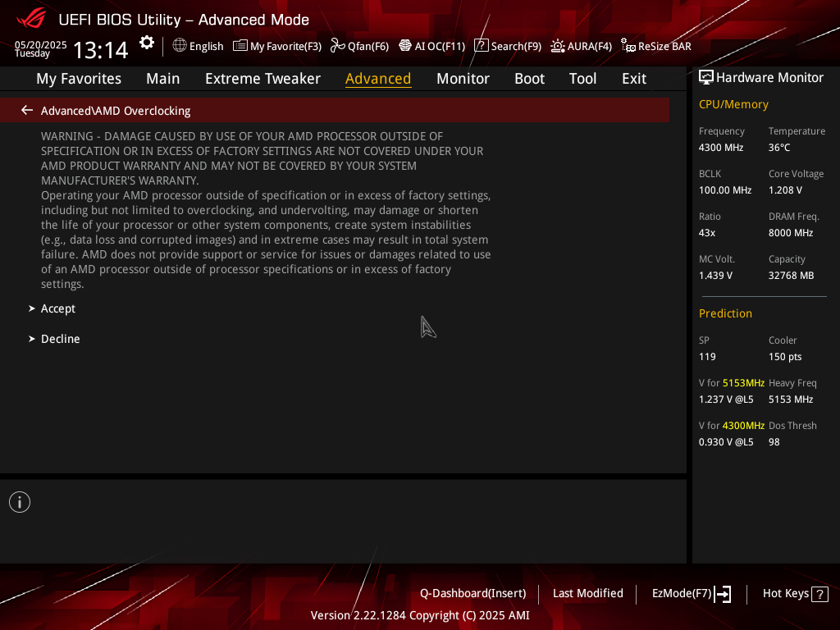Image resolution: width=840 pixels, height=630 pixels.
Task: Go back using the left arrow
Action: point(27,111)
